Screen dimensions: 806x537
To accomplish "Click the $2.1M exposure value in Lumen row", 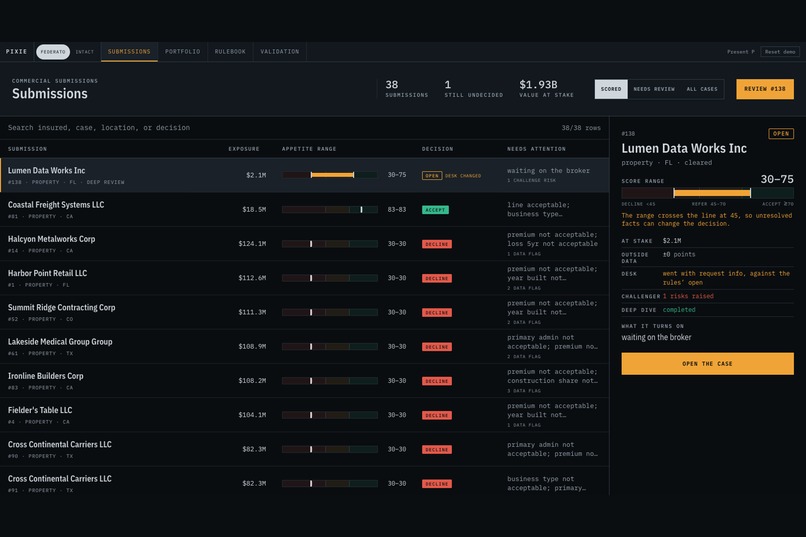I will (256, 175).
